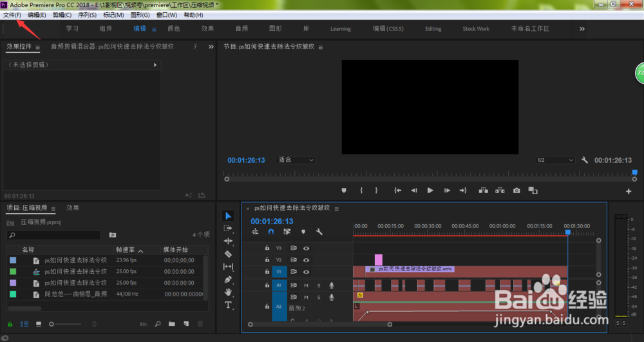Open project panel menu
644x342 pixels.
[53, 209]
